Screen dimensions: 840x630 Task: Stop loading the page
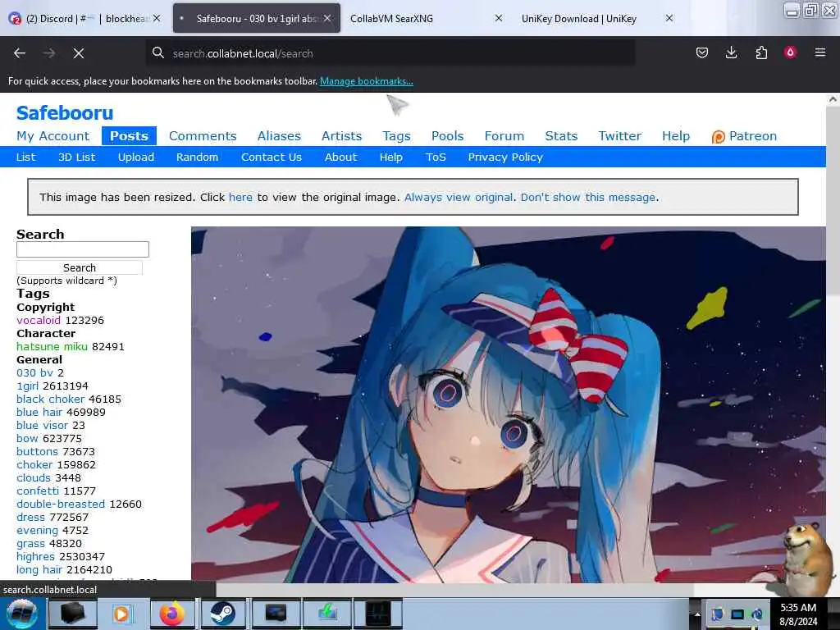[79, 53]
